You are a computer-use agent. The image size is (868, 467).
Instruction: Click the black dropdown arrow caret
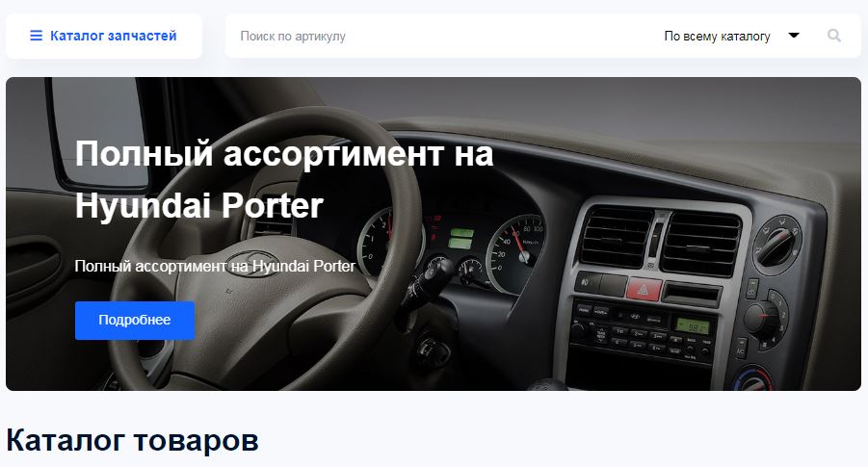click(x=794, y=36)
